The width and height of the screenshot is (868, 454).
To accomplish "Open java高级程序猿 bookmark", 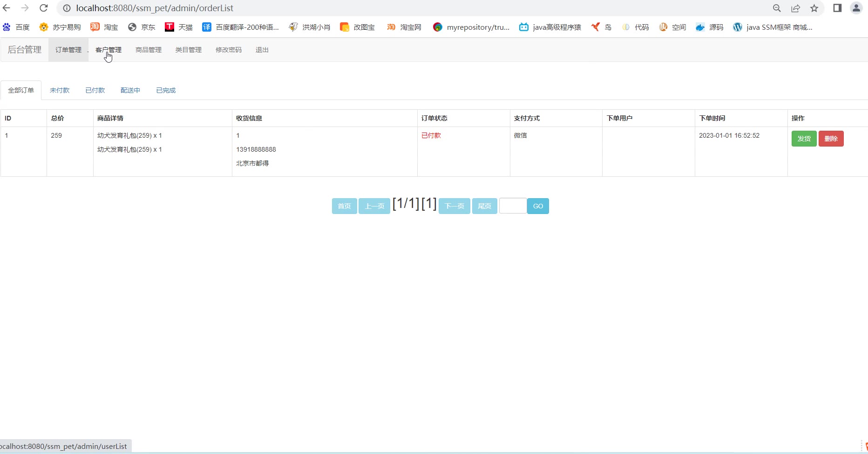I will tap(550, 27).
